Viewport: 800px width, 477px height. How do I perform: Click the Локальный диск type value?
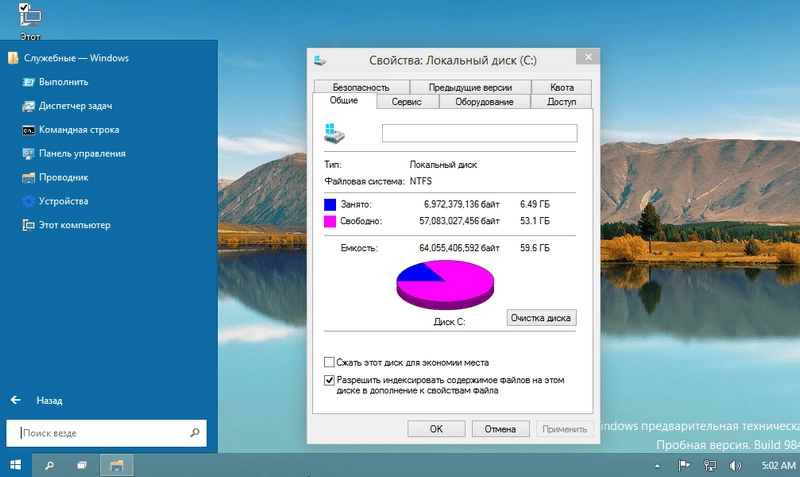[443, 165]
